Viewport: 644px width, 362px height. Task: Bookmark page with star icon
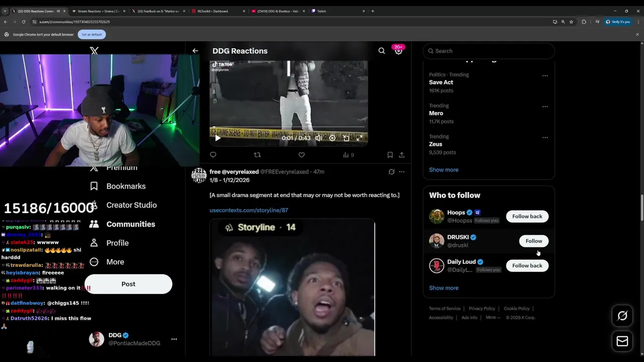[x=571, y=22]
